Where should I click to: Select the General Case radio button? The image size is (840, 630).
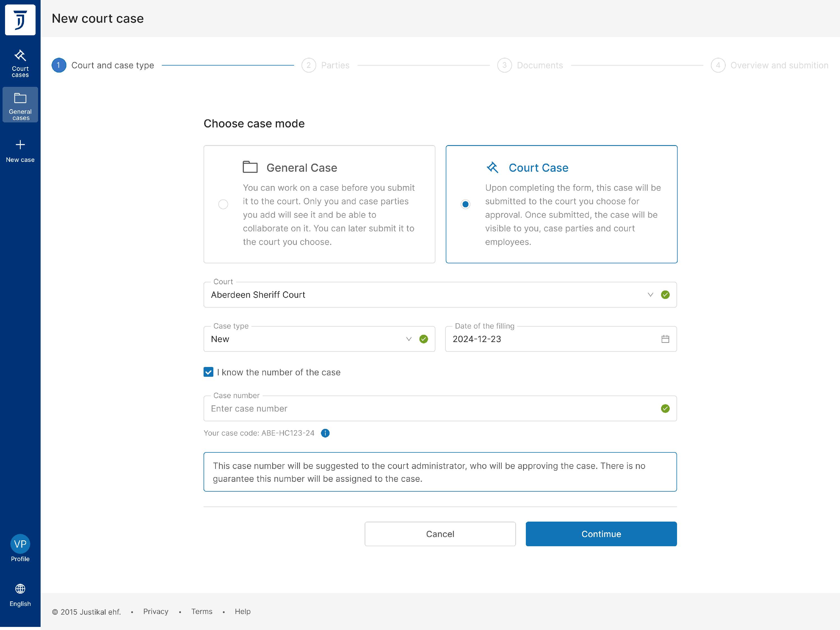(223, 204)
